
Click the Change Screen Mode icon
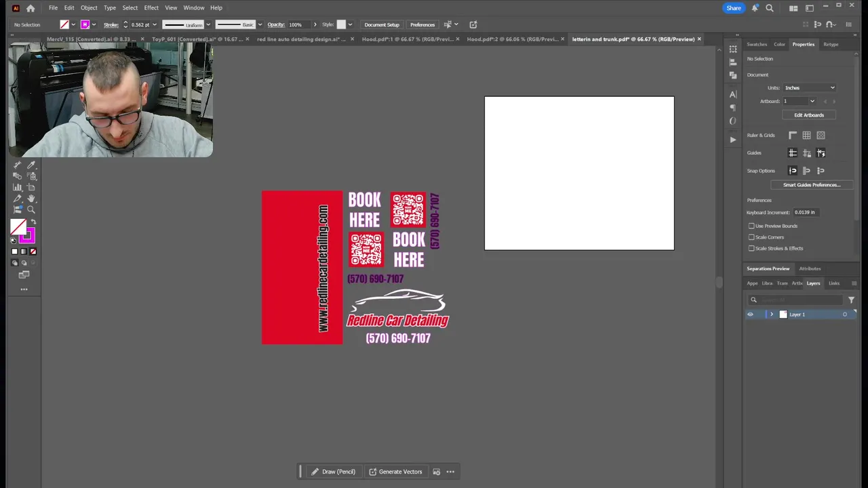click(x=24, y=274)
